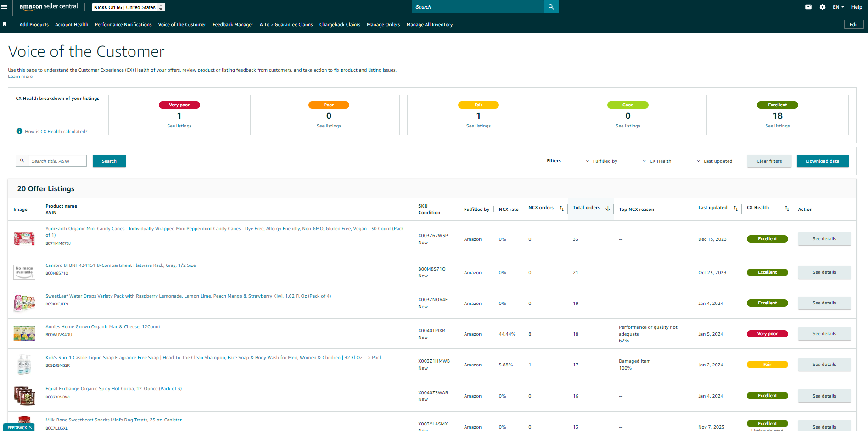See listings under Fair card

pyautogui.click(x=478, y=126)
